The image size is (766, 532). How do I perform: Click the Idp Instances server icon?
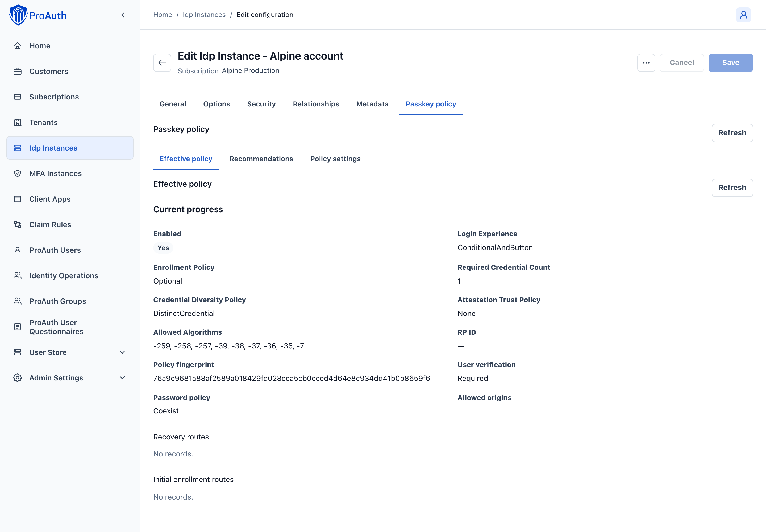click(18, 148)
